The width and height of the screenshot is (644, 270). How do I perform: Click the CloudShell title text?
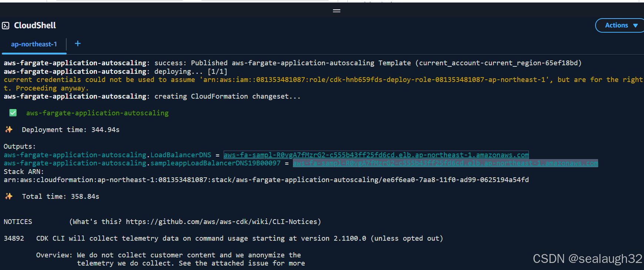35,25
